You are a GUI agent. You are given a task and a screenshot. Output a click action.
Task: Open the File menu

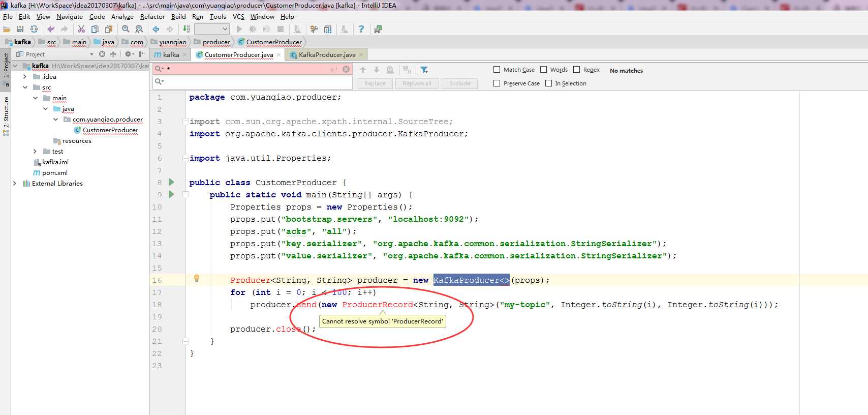(8, 16)
